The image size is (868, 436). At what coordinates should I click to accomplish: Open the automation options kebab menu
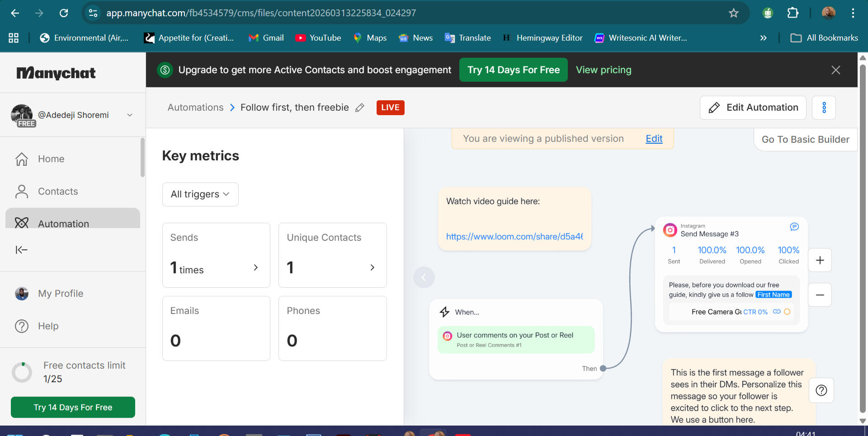[x=824, y=108]
